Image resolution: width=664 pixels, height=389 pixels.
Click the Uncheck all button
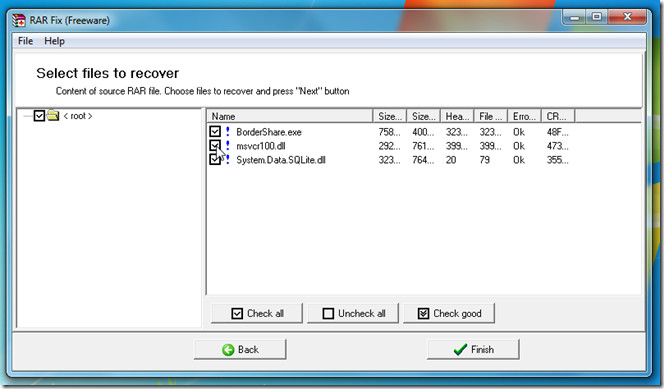[x=353, y=313]
